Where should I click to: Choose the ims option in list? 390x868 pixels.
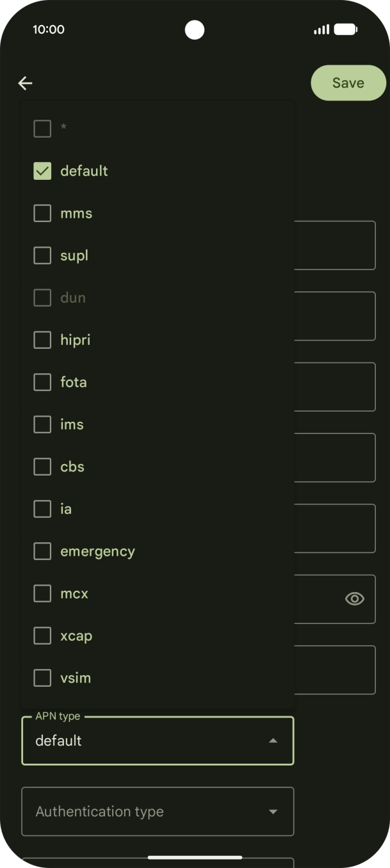(72, 424)
